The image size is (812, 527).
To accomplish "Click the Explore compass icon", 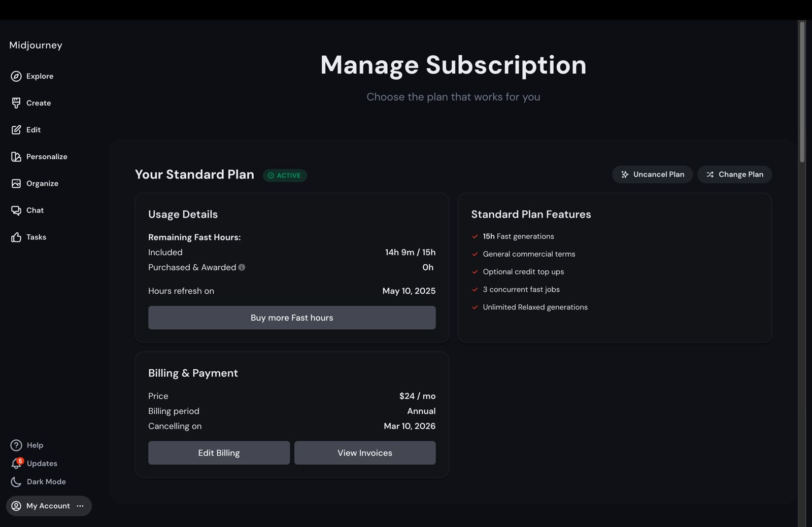I will click(x=16, y=76).
